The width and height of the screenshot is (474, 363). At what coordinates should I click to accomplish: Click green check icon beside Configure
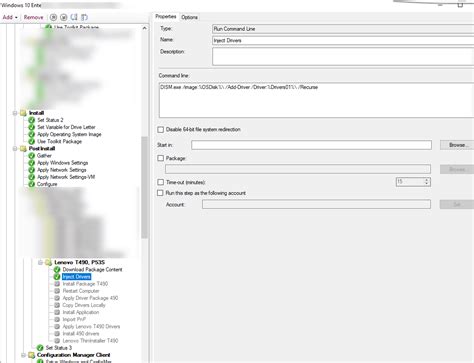32,184
